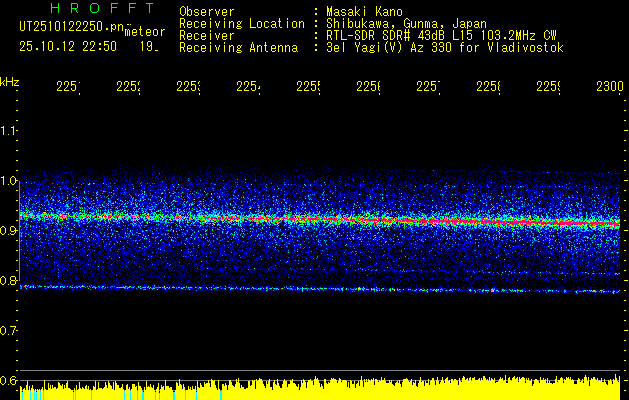Click the name Masaki Kano
Screen dimensions: 629x400
(x=364, y=11)
